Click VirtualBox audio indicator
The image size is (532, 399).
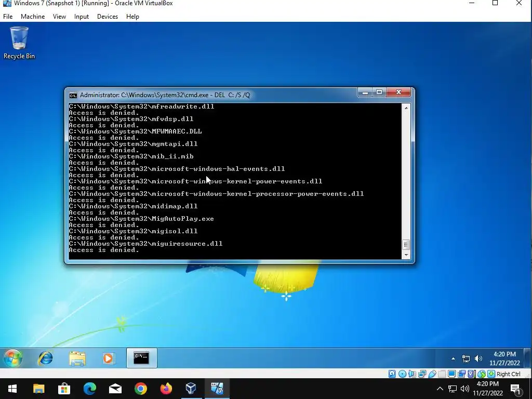tap(412, 374)
